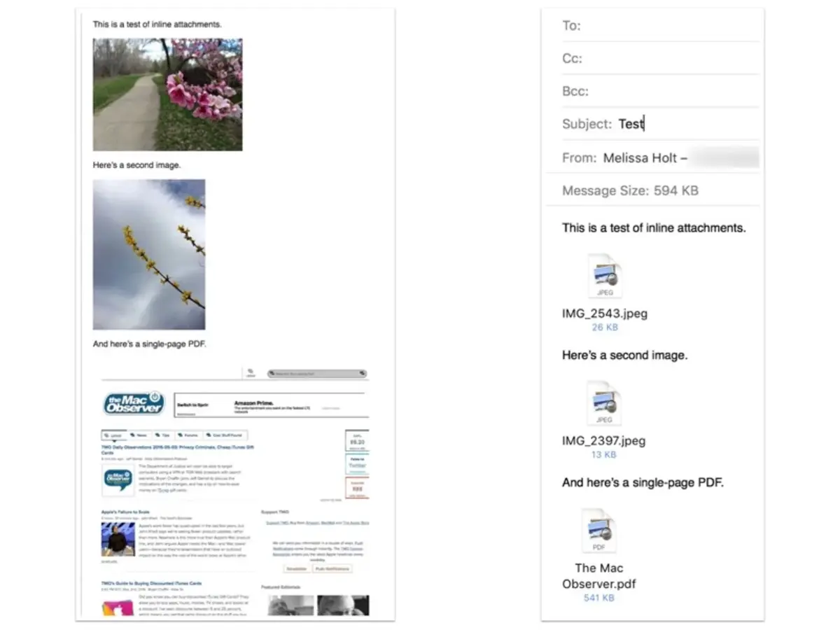Click the Forums tab in PDF page
840x630 pixels.
[x=187, y=435]
